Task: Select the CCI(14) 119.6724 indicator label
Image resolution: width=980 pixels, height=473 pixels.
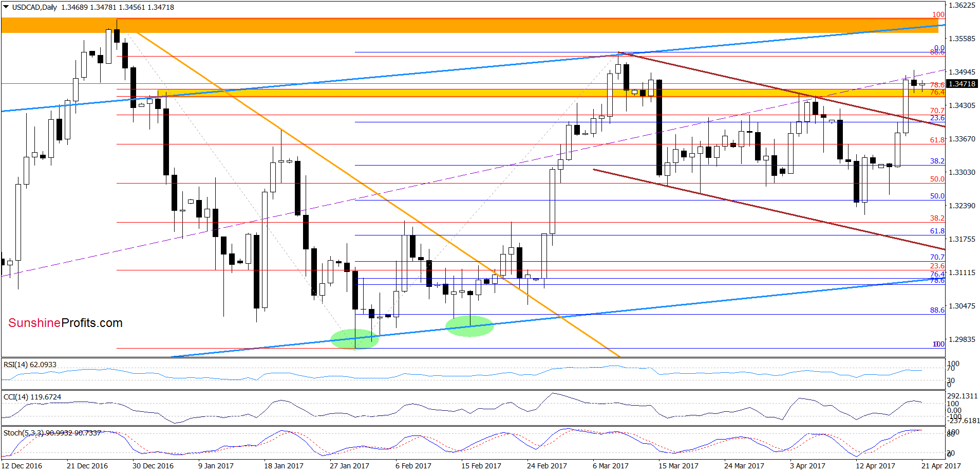Action: coord(32,397)
